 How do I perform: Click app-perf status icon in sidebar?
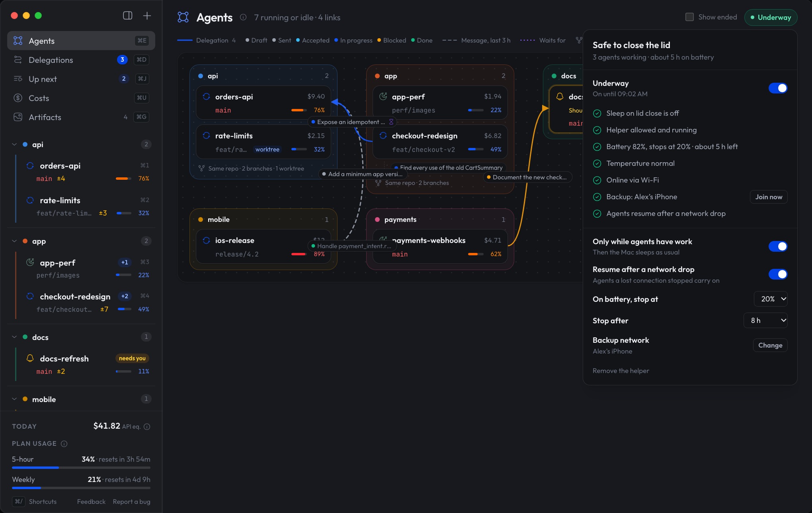[30, 262]
